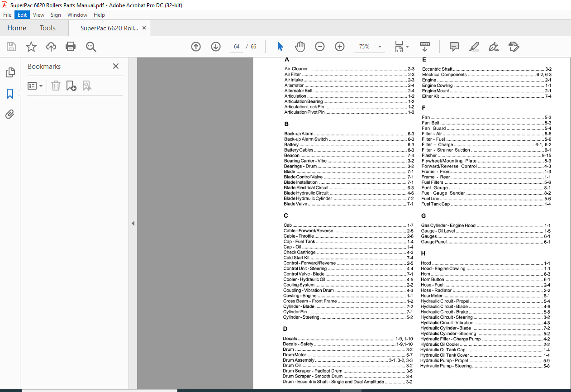This screenshot has height=392, width=571.
Task: Activate the selection arrow tool
Action: click(280, 47)
